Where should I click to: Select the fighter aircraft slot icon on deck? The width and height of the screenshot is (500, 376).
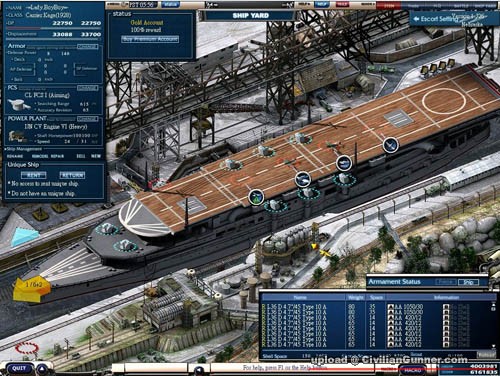pyautogui.click(x=390, y=145)
